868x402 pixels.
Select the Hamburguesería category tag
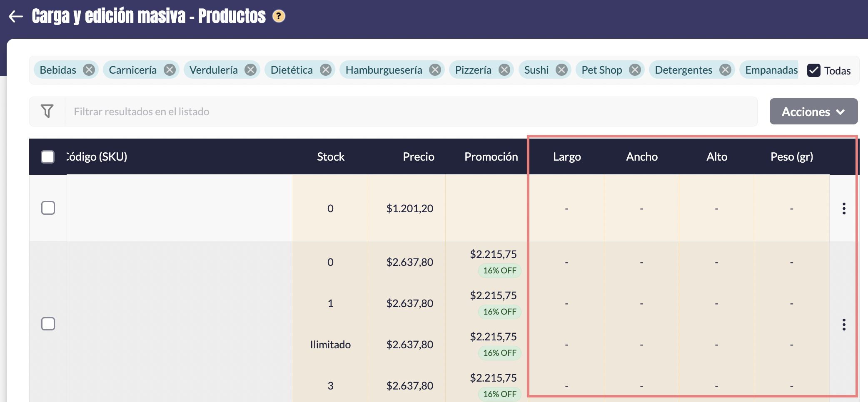pyautogui.click(x=384, y=70)
